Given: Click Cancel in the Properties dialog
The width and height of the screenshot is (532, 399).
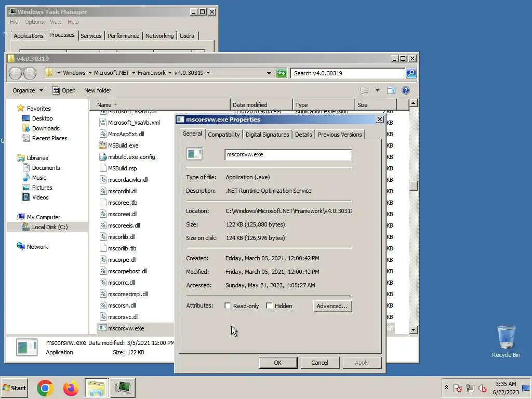Looking at the screenshot, I should coord(320,362).
